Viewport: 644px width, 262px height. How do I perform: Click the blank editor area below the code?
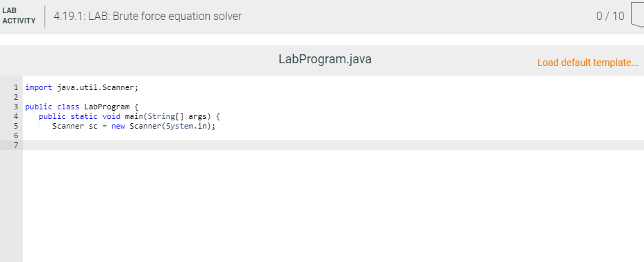coord(333,206)
